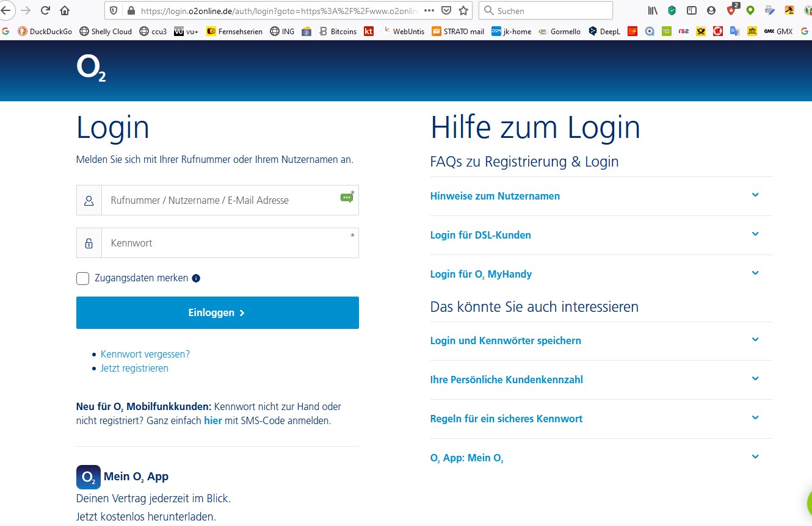This screenshot has height=526, width=812.
Task: Click the Firefox Library icon
Action: click(651, 10)
